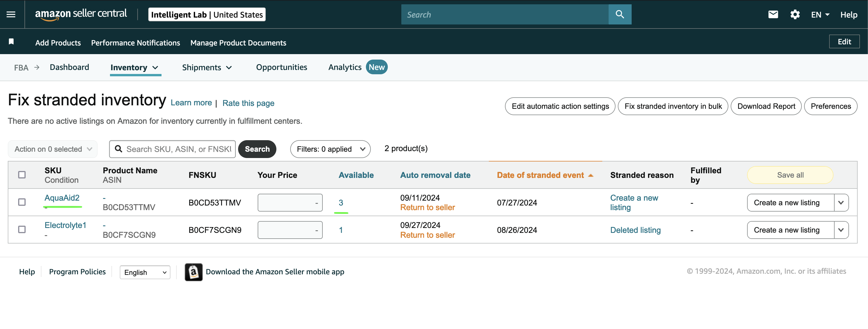Check the AquaAid2 row checkbox
This screenshot has height=329, width=868.
click(22, 202)
